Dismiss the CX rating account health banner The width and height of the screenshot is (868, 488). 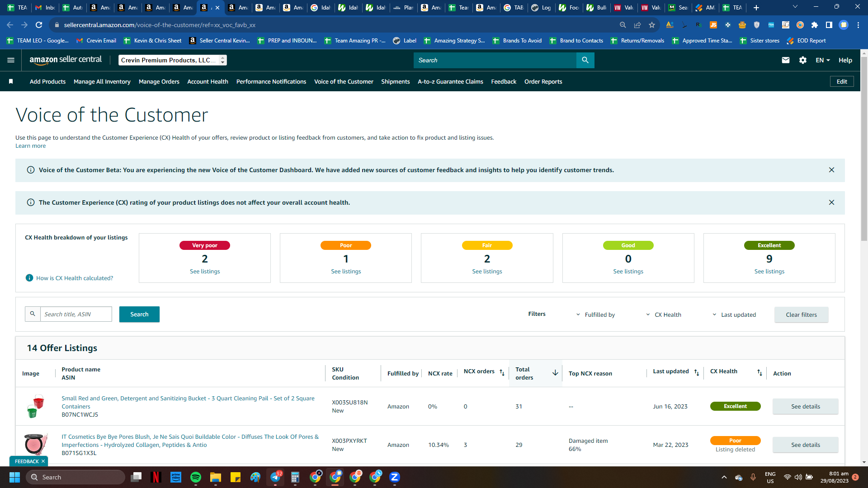(x=831, y=202)
